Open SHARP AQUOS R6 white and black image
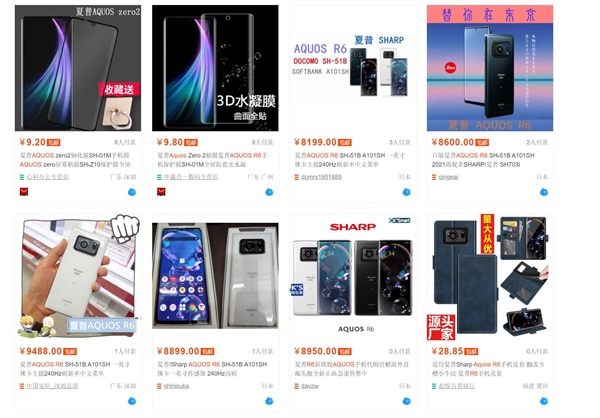This screenshot has width=600, height=418. pos(353,277)
